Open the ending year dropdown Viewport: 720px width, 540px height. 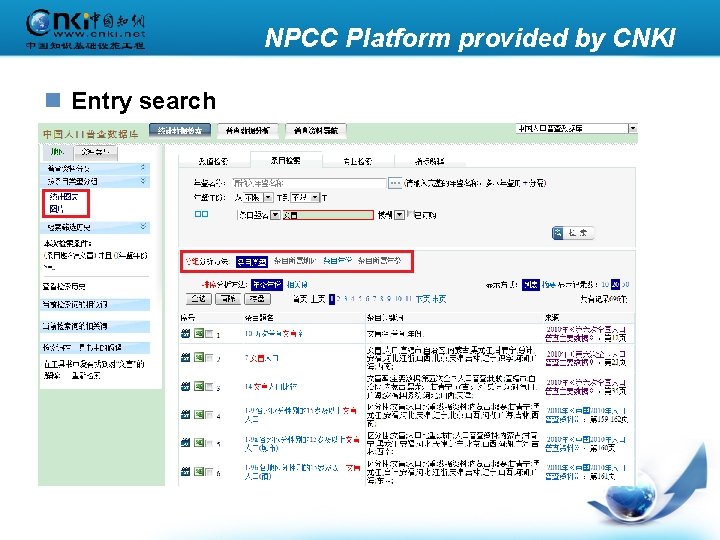coord(315,197)
